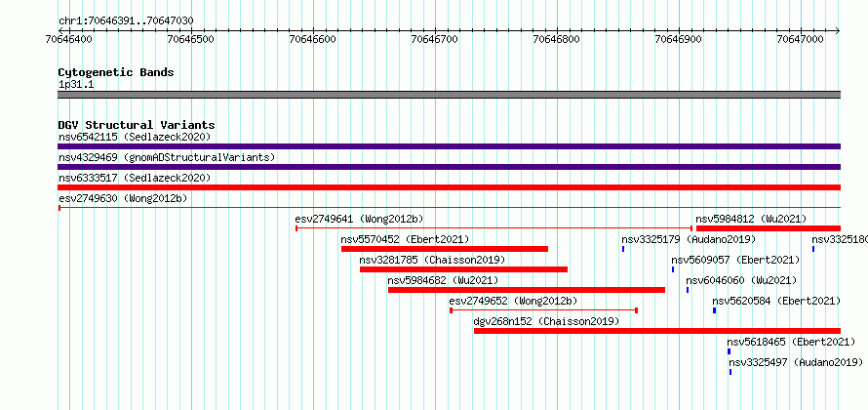The width and height of the screenshot is (868, 410).
Task: Click the nsv5618465 (Ebert2021) label
Action: (x=791, y=342)
